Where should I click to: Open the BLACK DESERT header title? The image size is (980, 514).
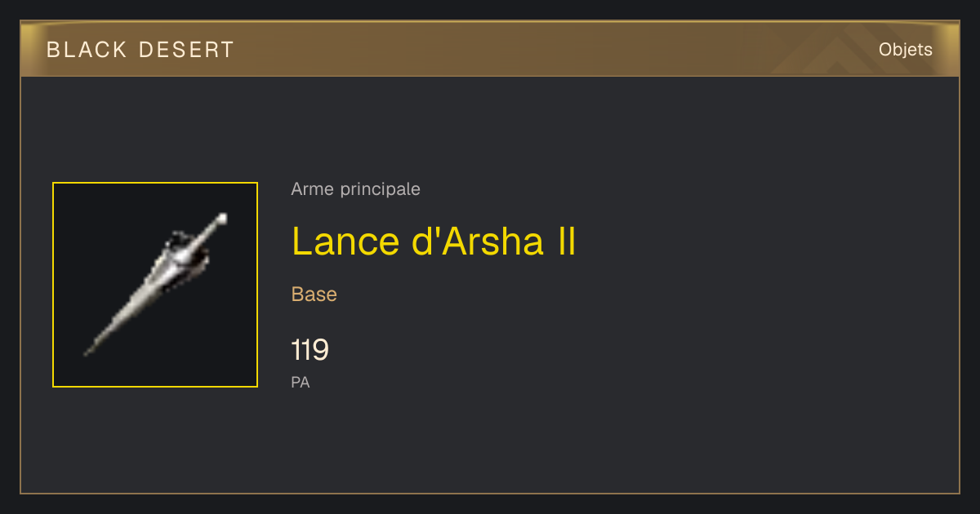pyautogui.click(x=140, y=50)
